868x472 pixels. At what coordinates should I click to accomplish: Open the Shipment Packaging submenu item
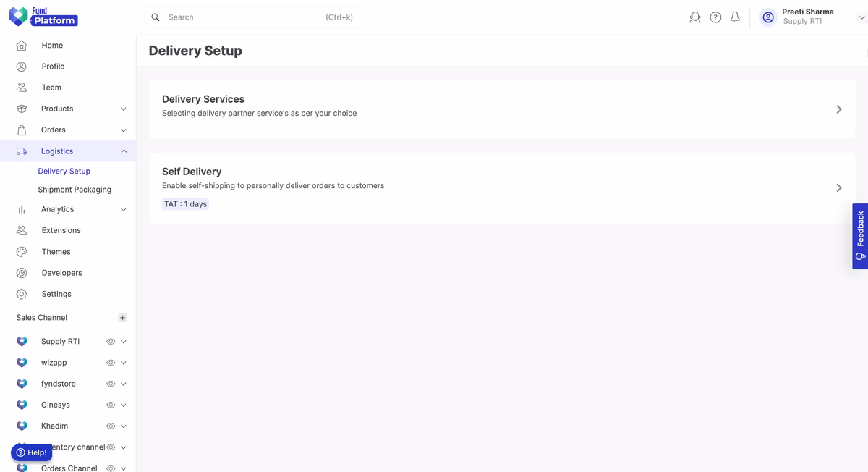coord(75,190)
